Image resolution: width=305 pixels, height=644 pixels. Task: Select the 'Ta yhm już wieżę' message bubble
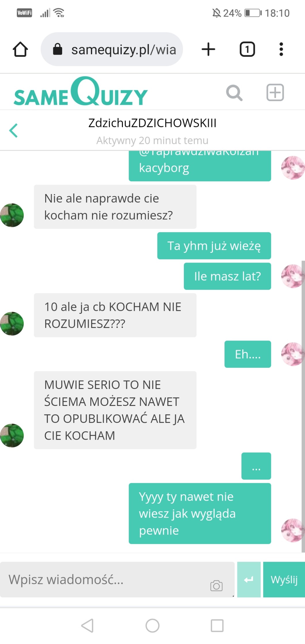click(214, 246)
